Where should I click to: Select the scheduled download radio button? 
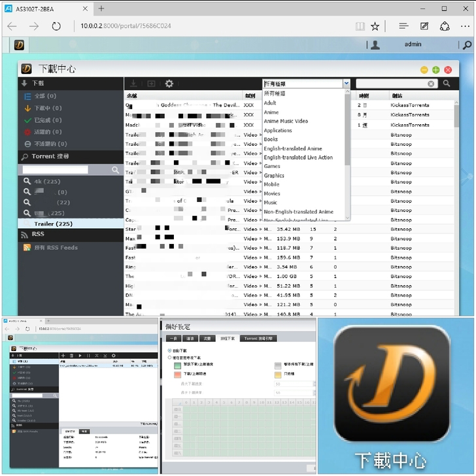click(170, 358)
